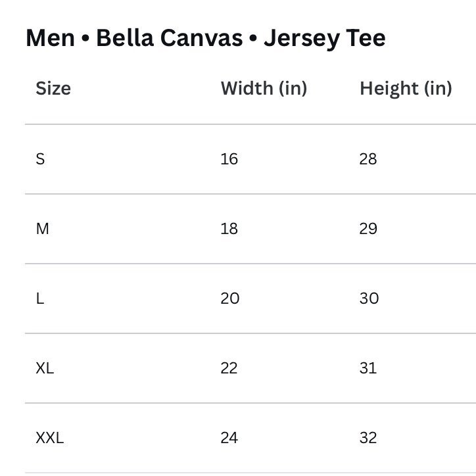Viewport: 476px width, 476px height.
Task: Select width value 20 for size L
Action: pyautogui.click(x=230, y=298)
